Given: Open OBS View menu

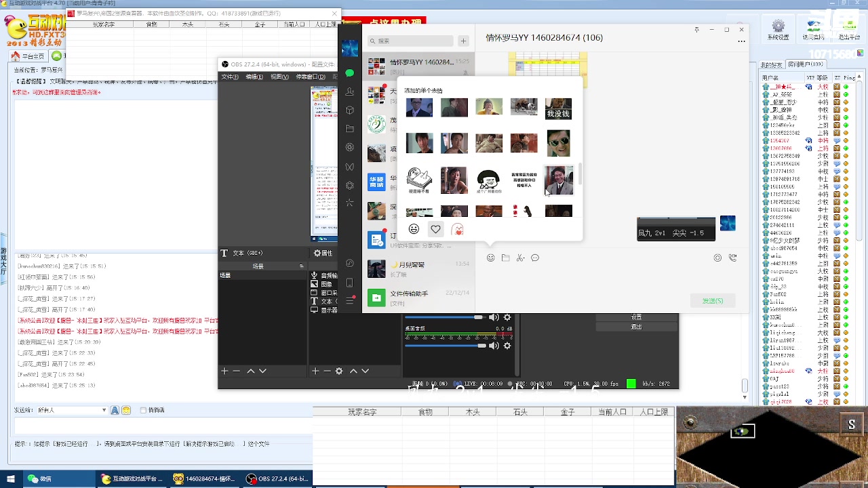Looking at the screenshot, I should click(279, 77).
